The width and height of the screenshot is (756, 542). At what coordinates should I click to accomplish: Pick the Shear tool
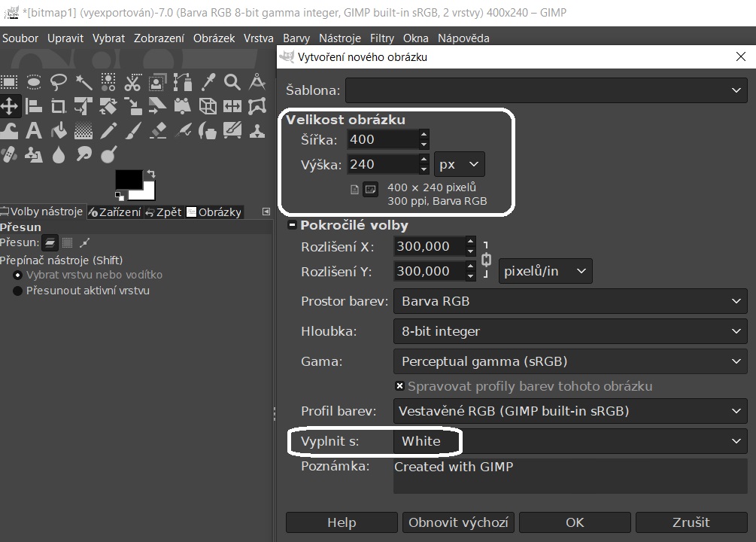click(157, 106)
